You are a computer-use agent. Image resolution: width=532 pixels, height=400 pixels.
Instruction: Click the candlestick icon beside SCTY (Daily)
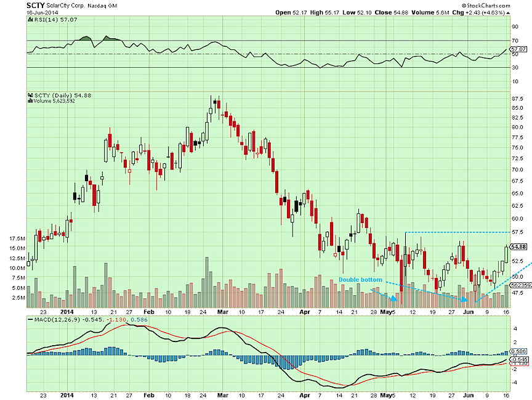pos(30,96)
